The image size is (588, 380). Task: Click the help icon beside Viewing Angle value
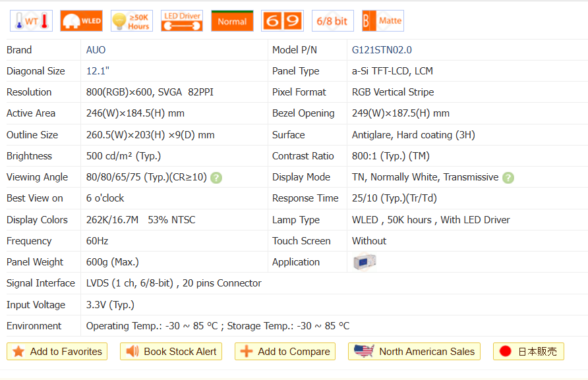coord(216,177)
